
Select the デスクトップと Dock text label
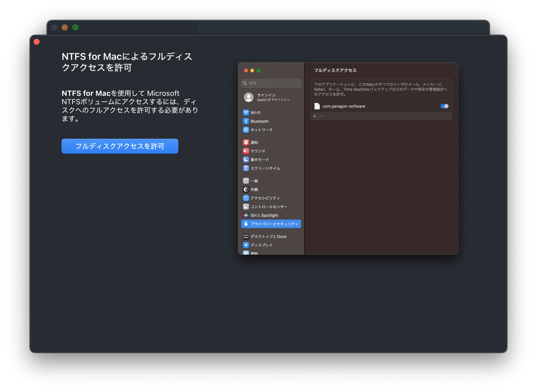pos(268,236)
